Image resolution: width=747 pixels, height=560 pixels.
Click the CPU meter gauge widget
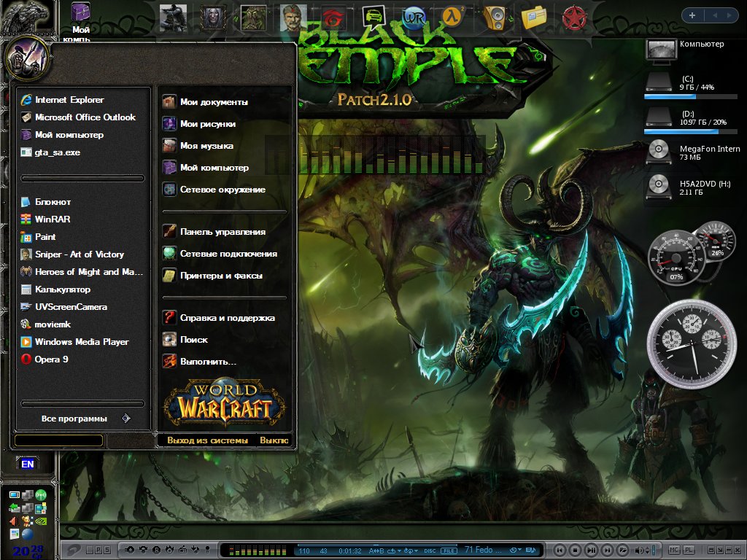pos(676,257)
